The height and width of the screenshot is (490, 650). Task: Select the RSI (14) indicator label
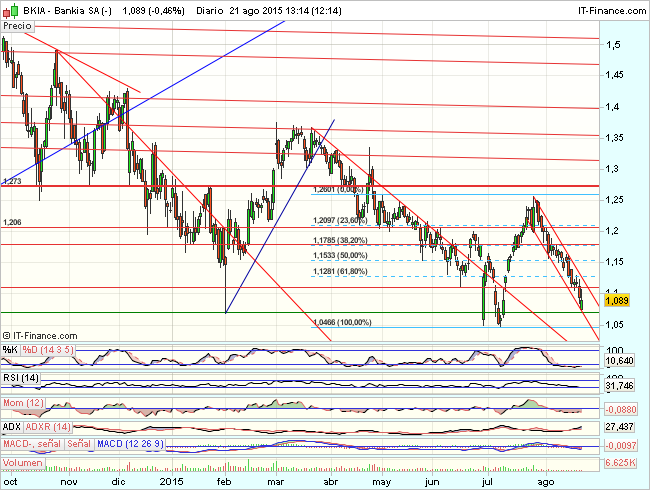pos(20,376)
